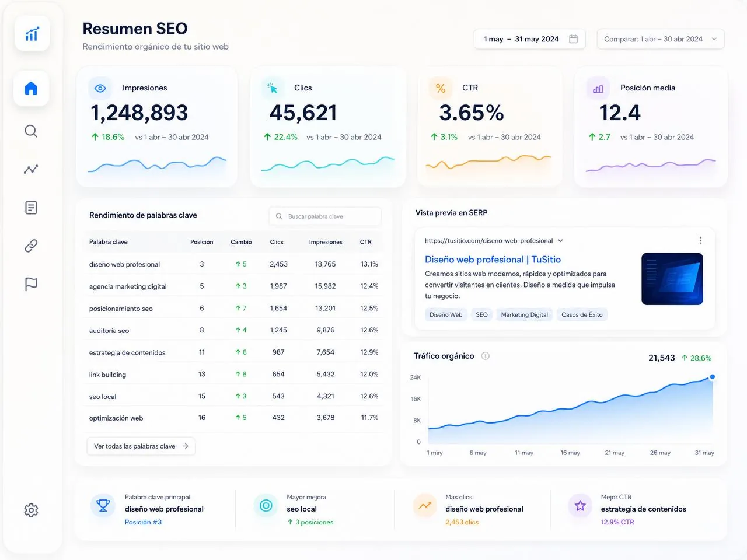The height and width of the screenshot is (560, 747).
Task: Sort table by Posición column
Action: 201,242
